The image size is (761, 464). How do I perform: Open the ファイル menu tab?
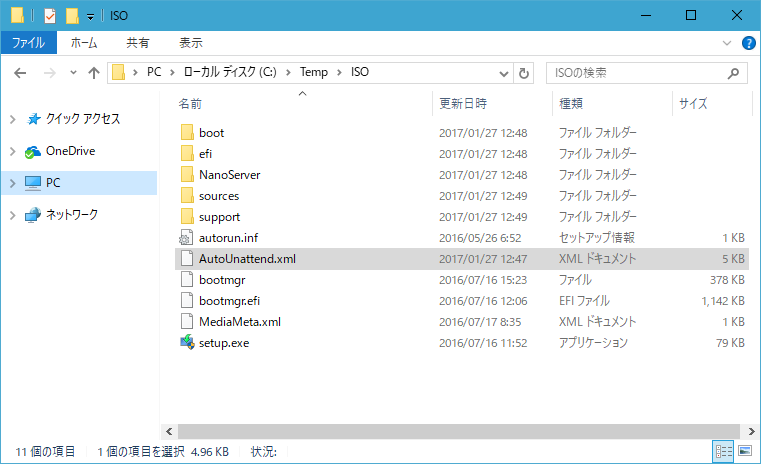(x=29, y=43)
